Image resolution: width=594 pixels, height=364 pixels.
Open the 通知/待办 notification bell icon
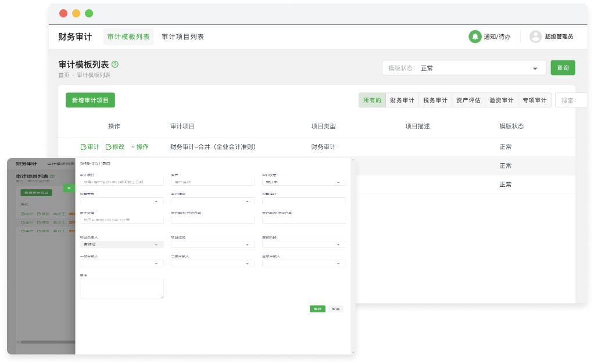tap(475, 36)
